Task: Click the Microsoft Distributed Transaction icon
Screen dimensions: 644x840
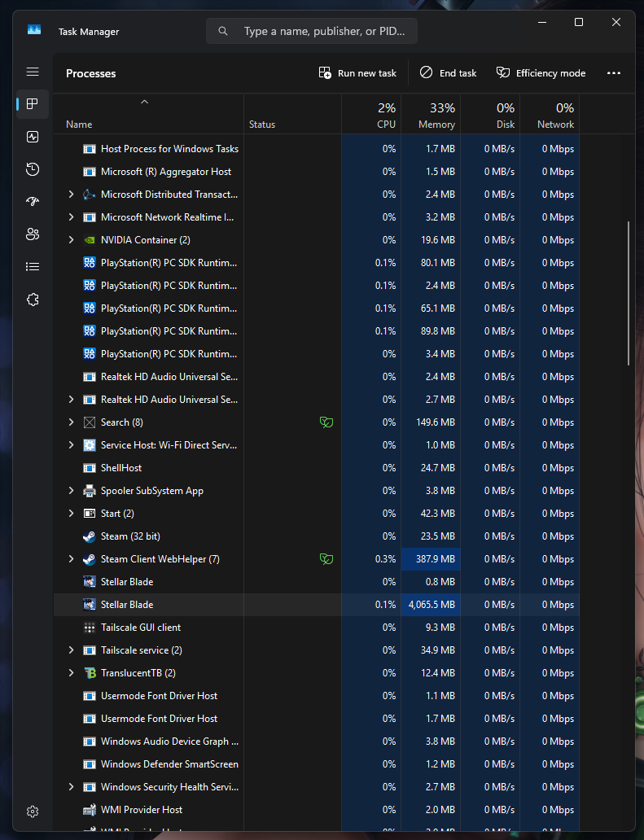Action: click(x=90, y=195)
